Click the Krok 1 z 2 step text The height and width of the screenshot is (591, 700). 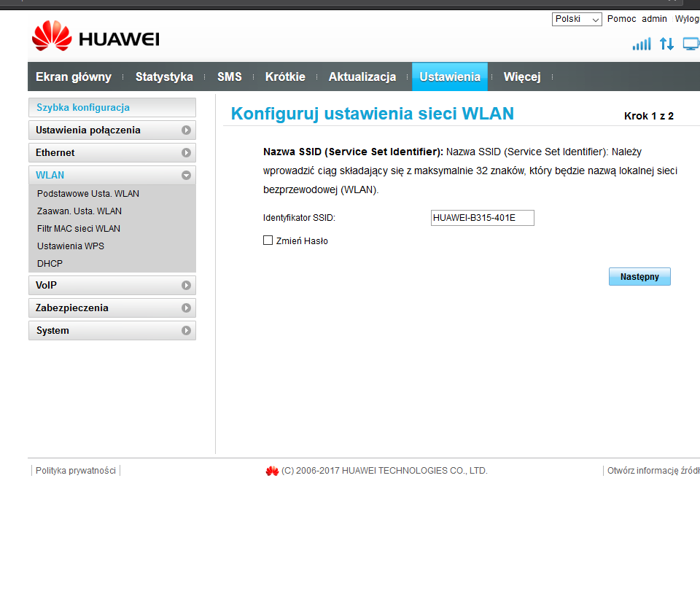[x=649, y=116]
